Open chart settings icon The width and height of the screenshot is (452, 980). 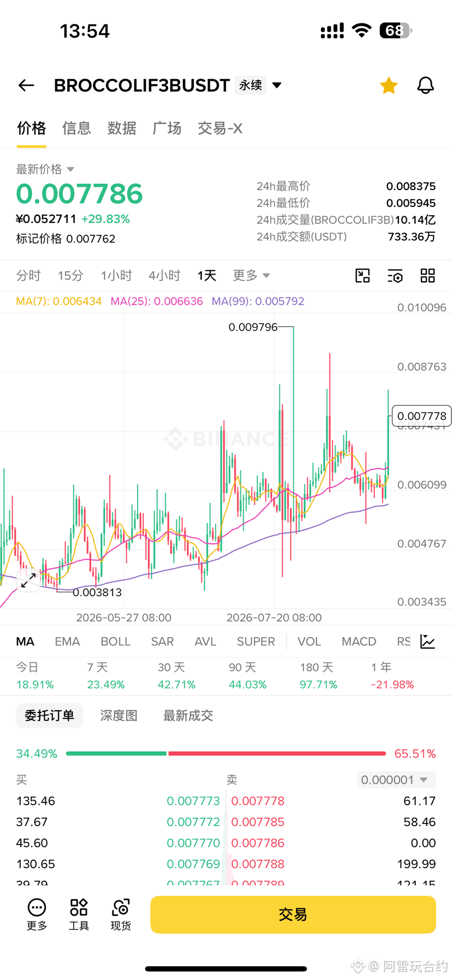(x=395, y=276)
